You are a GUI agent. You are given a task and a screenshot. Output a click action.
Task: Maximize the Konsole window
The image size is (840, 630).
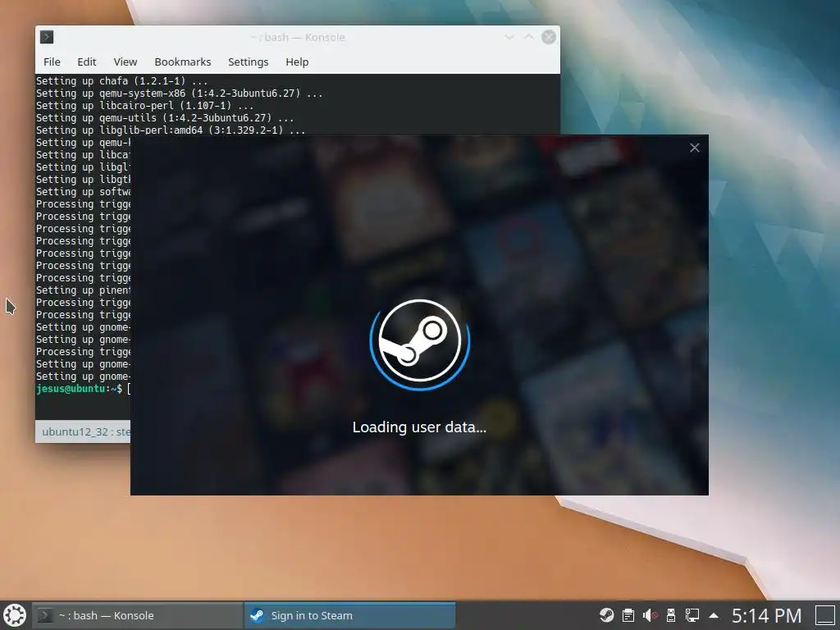[529, 37]
